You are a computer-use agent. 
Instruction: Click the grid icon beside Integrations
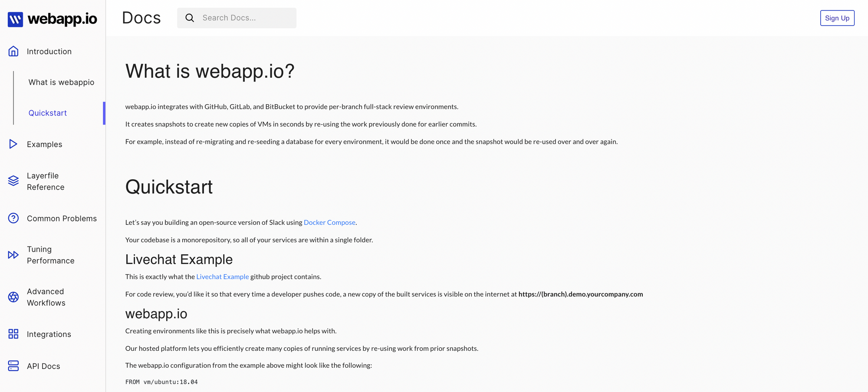click(13, 334)
